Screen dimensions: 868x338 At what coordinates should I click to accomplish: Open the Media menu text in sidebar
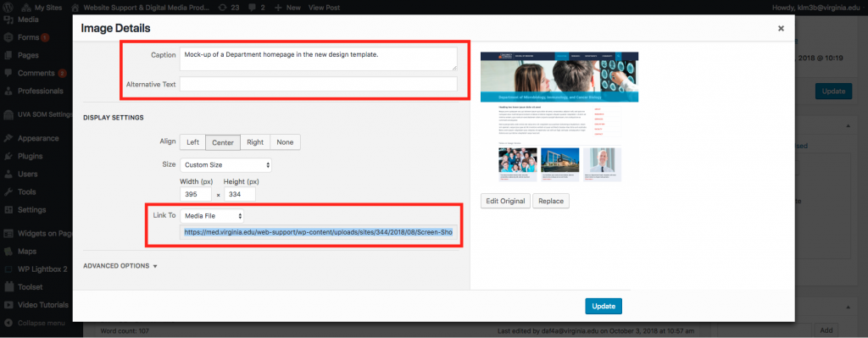click(x=28, y=20)
